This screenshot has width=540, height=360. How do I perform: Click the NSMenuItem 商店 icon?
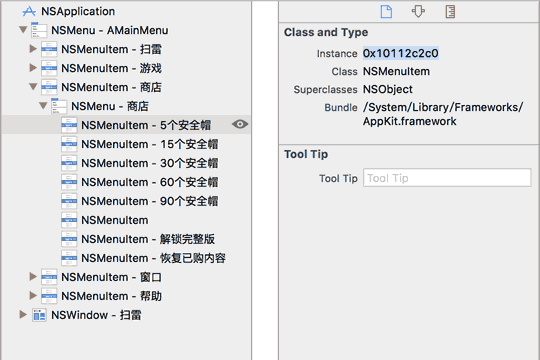pyautogui.click(x=49, y=87)
